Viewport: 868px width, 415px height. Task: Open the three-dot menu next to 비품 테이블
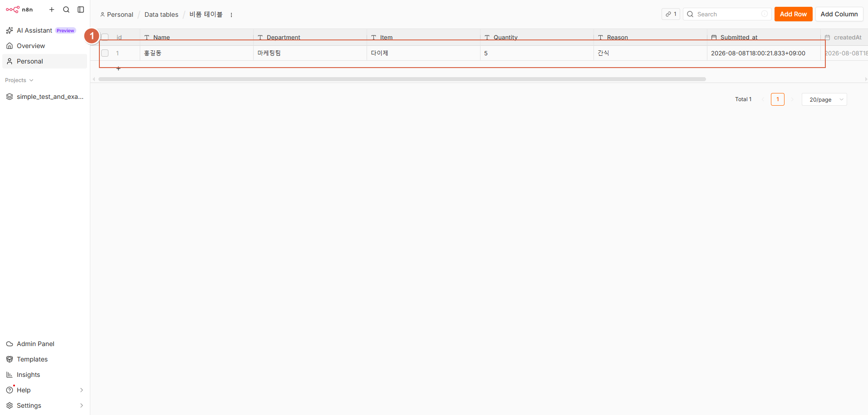(231, 15)
